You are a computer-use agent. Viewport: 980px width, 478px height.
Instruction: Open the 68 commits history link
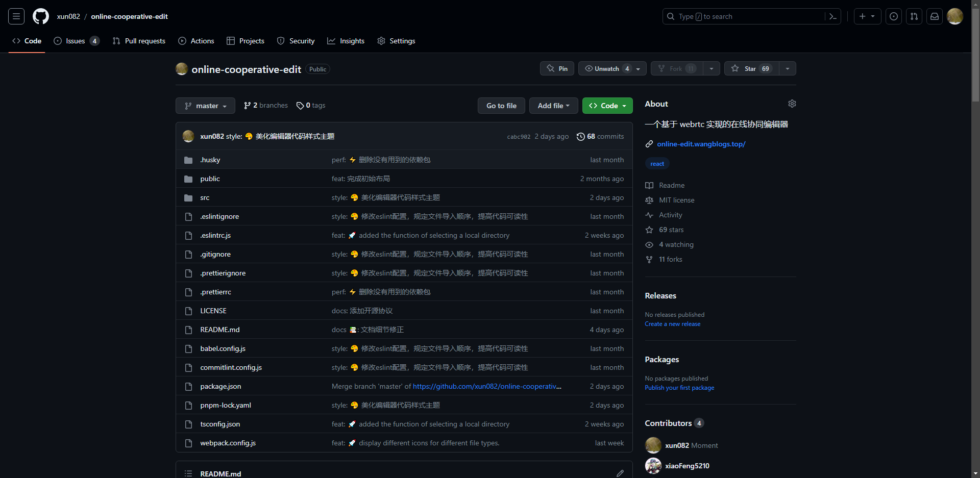600,136
